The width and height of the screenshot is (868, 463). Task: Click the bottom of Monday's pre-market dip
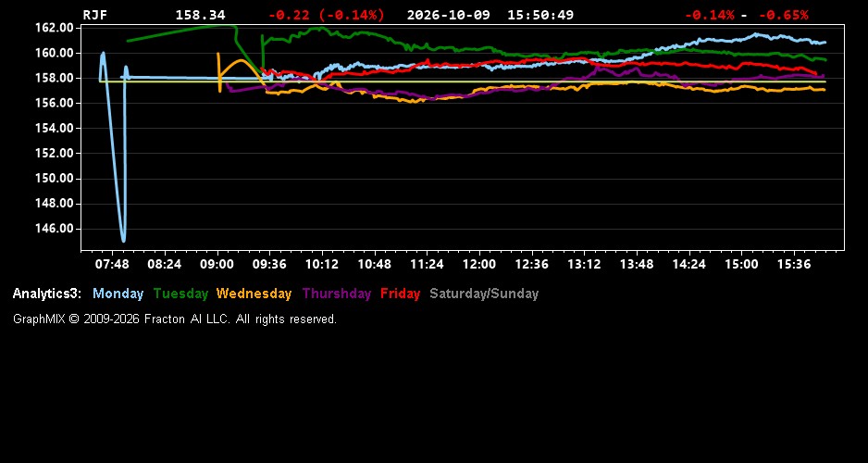(x=123, y=241)
